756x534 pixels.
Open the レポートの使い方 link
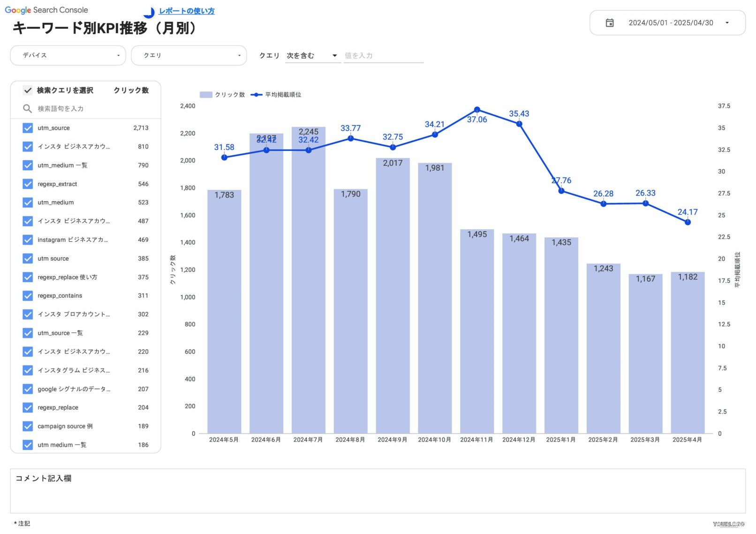187,11
